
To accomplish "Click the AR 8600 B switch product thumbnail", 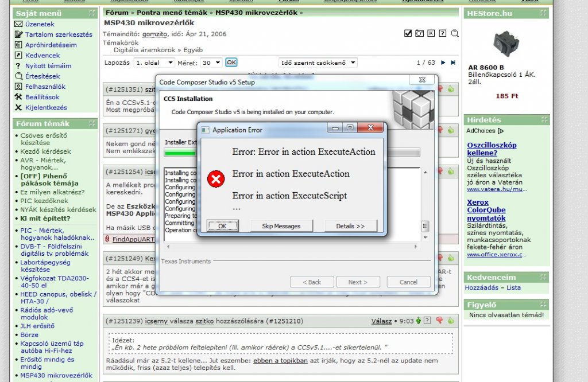I will point(506,44).
